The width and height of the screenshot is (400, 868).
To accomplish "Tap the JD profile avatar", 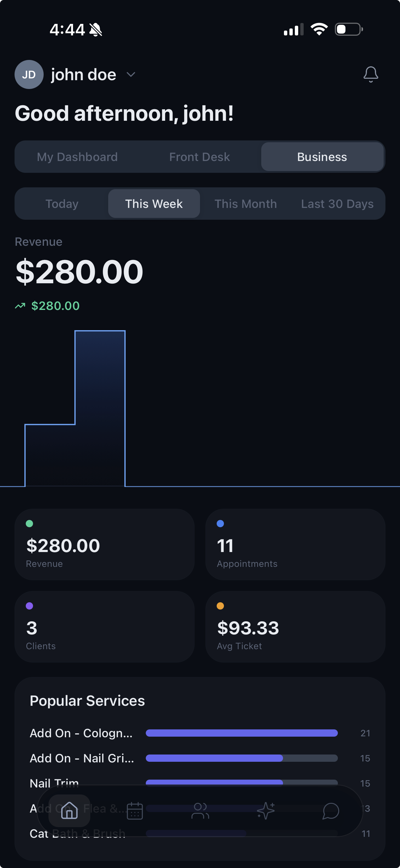I will click(x=29, y=74).
